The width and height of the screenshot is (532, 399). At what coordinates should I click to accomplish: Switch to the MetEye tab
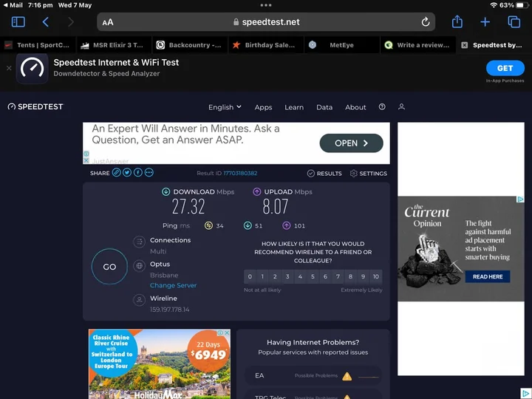pyautogui.click(x=341, y=45)
